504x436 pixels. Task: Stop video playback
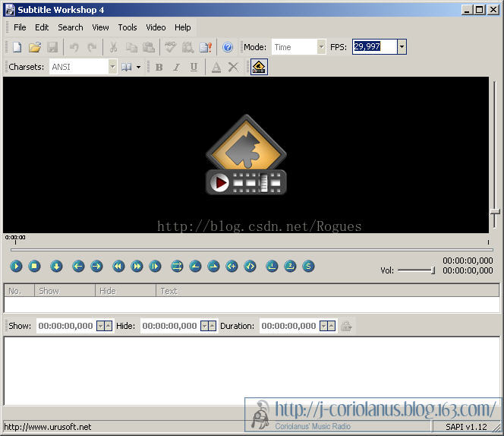click(34, 266)
